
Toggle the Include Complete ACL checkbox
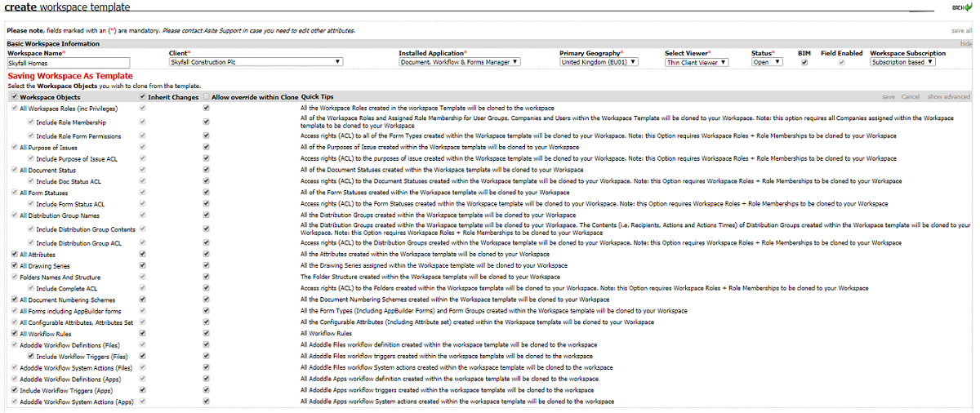pyautogui.click(x=30, y=288)
